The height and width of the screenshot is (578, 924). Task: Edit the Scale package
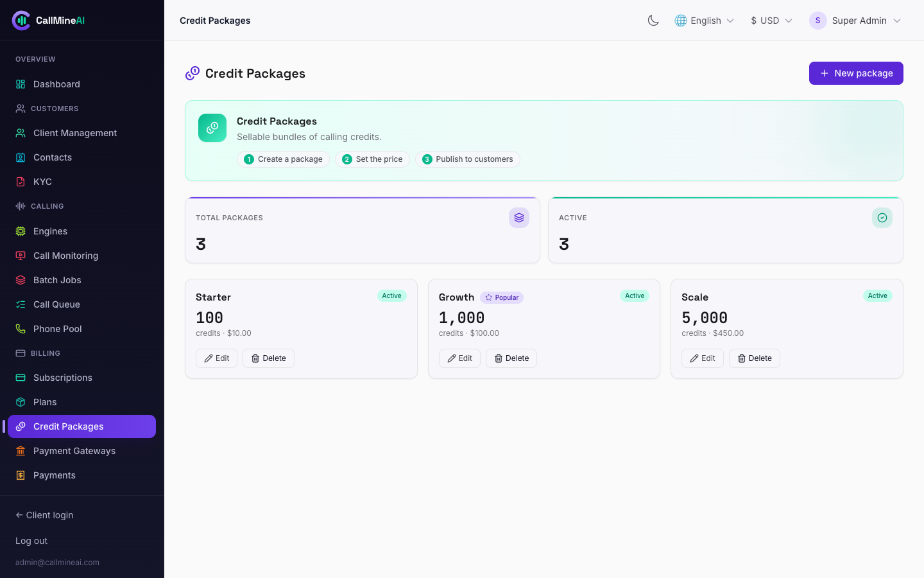tap(703, 358)
